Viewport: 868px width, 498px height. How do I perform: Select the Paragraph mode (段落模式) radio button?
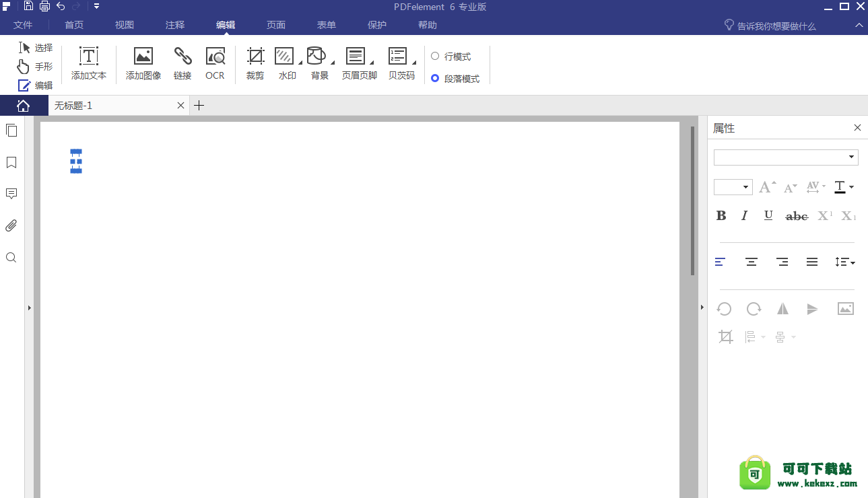coord(435,78)
